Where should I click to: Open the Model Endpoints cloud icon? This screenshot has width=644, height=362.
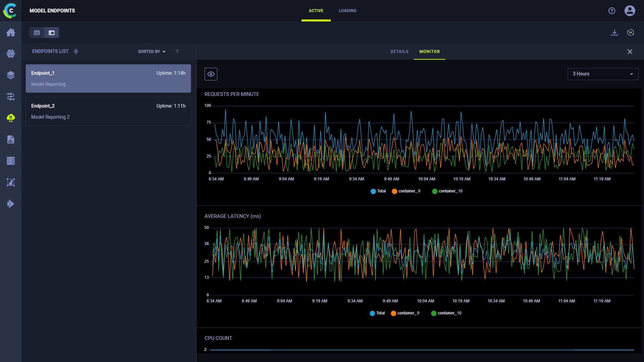tap(11, 118)
